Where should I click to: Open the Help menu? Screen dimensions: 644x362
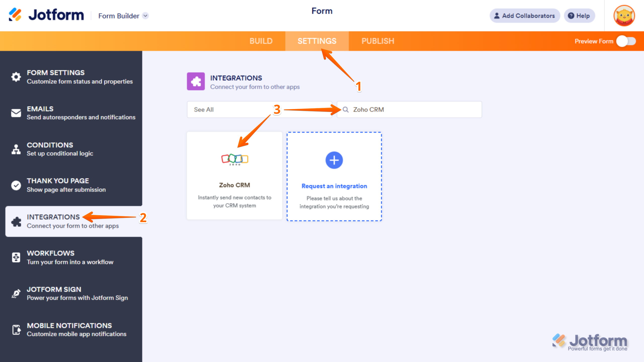click(x=579, y=16)
